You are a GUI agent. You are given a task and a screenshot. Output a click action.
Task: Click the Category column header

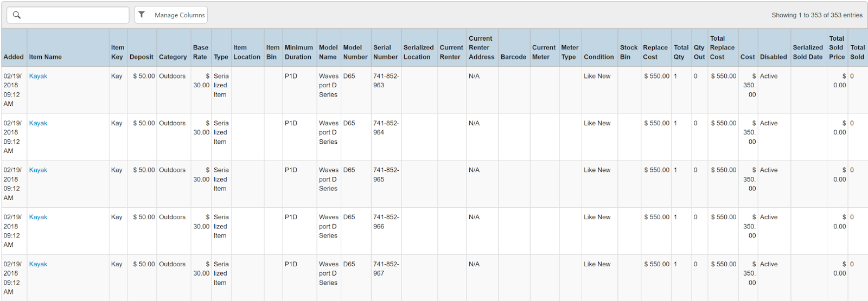[x=173, y=57]
